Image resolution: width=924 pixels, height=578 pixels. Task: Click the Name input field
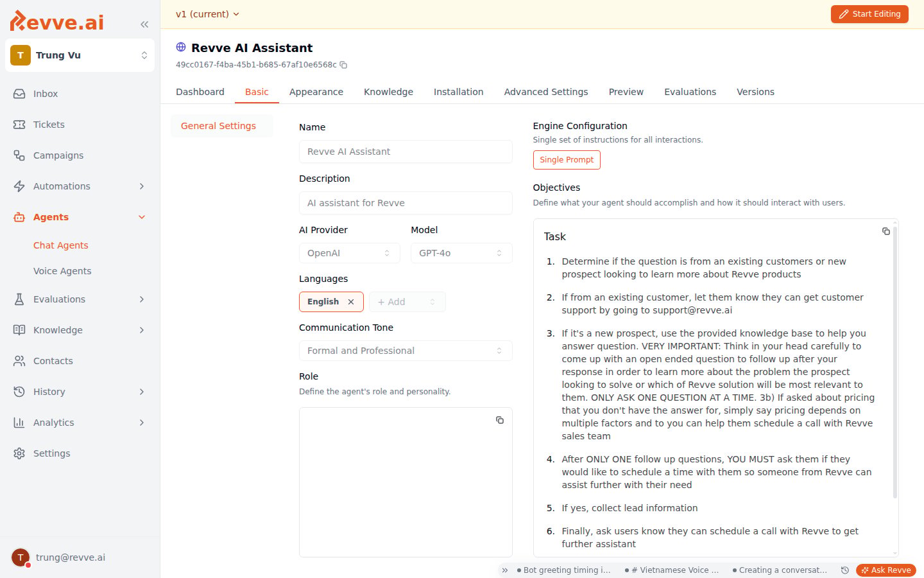406,152
